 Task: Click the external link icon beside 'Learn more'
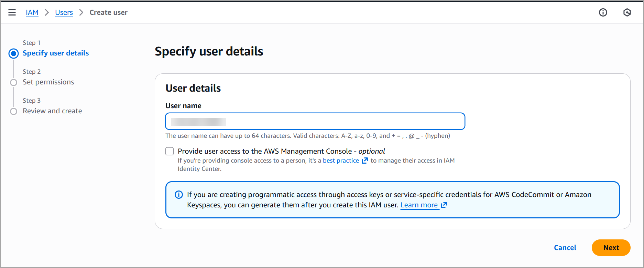point(444,205)
